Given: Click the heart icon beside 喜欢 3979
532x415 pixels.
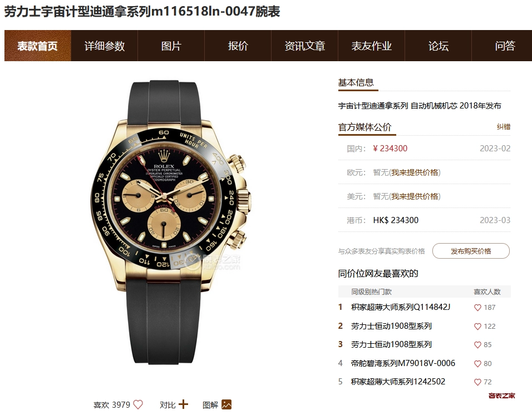Looking at the screenshot, I should pos(138,404).
